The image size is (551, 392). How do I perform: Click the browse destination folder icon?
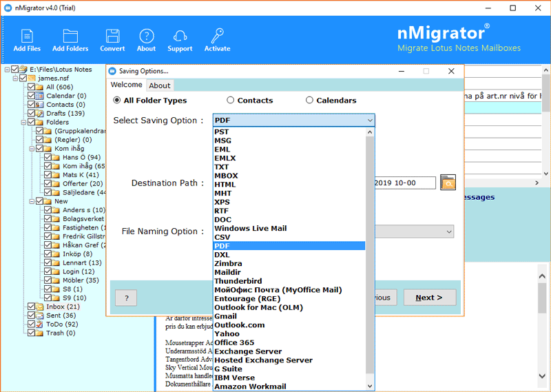click(x=448, y=183)
